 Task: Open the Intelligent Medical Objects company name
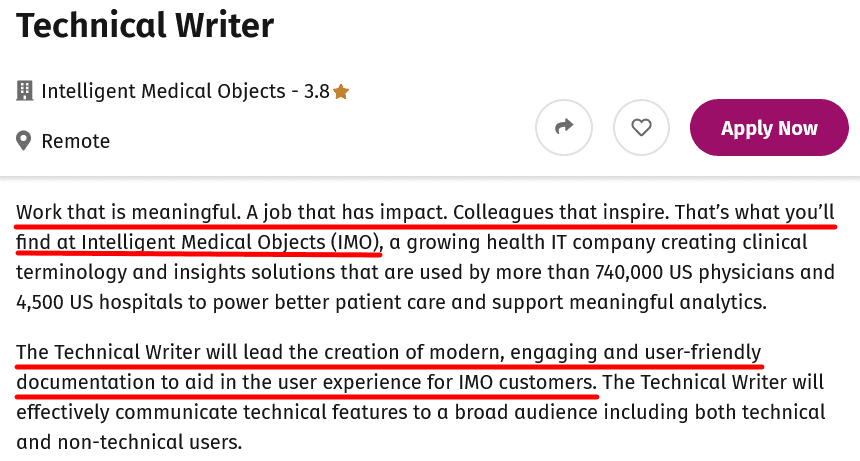point(163,91)
